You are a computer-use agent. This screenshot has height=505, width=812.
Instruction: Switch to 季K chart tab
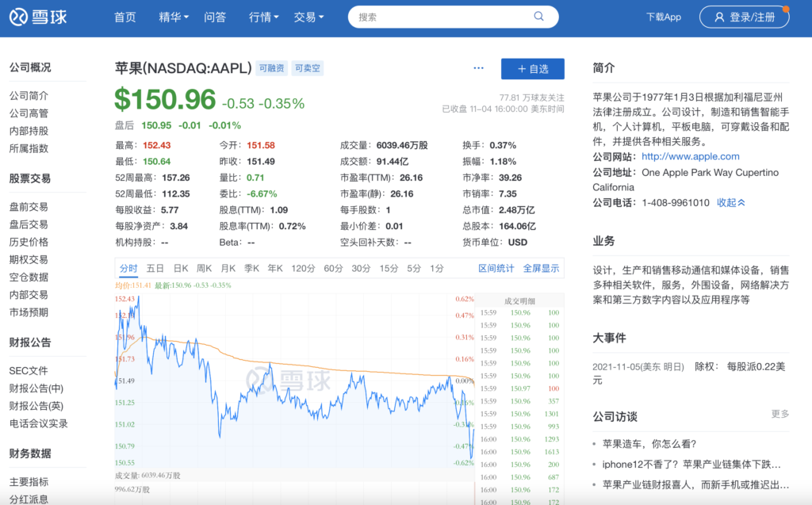[x=251, y=268]
